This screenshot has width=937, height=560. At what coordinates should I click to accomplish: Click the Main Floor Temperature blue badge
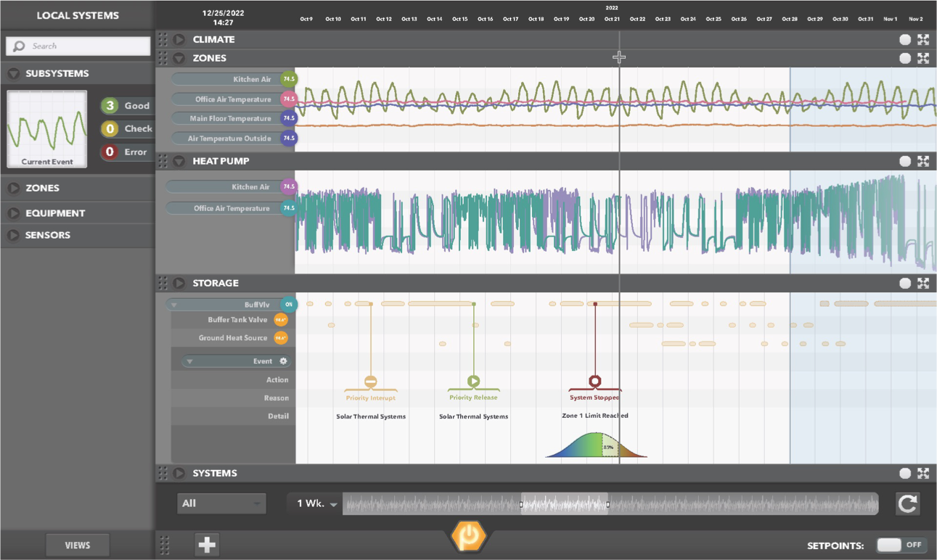[289, 118]
